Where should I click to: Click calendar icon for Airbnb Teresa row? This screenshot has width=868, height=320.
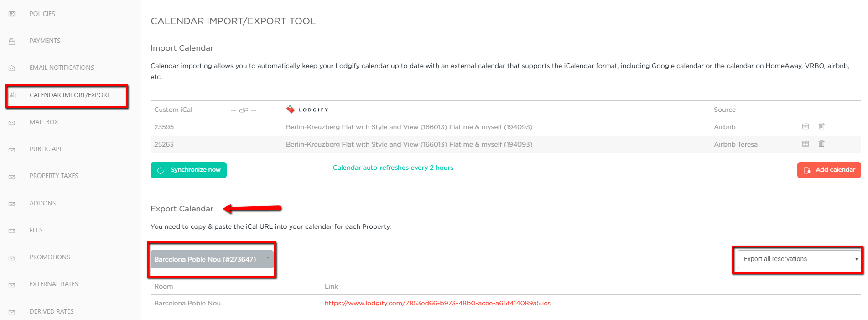(x=806, y=144)
